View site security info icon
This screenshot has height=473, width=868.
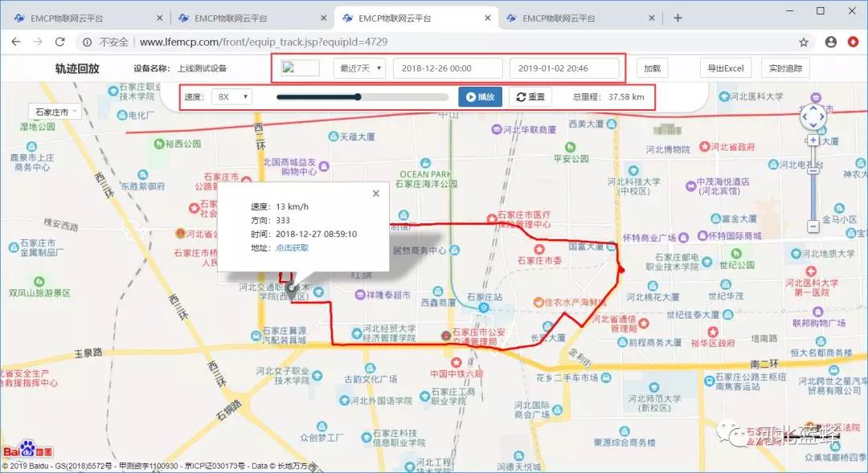pyautogui.click(x=87, y=42)
